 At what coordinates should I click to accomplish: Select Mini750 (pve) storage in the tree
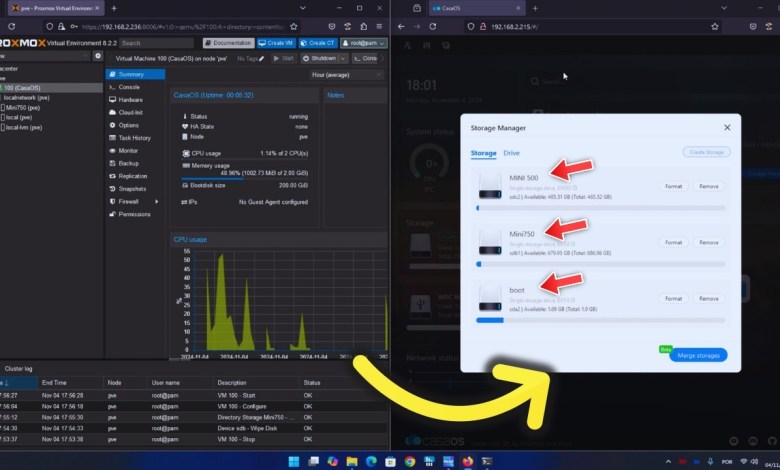(x=22, y=108)
